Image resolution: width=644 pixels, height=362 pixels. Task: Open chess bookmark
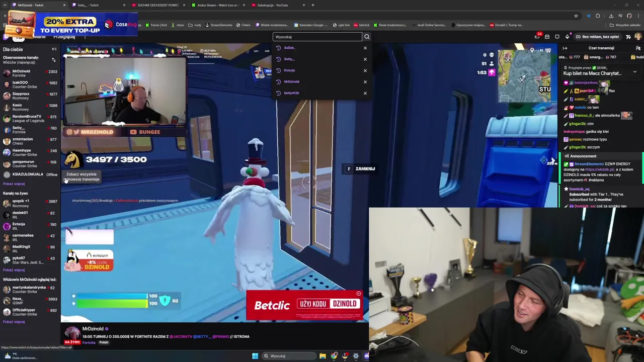[x=178, y=25]
